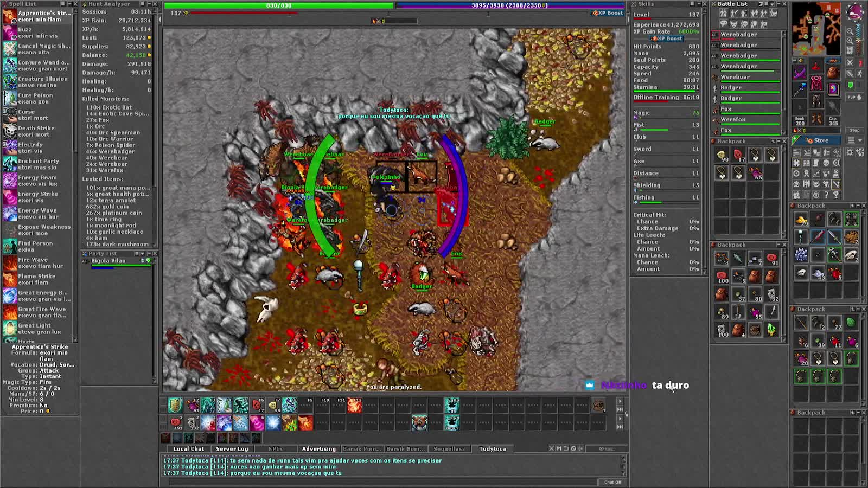Collapse the Hunt Analyser panel
Screen dimensions: 868x488
coord(148,4)
